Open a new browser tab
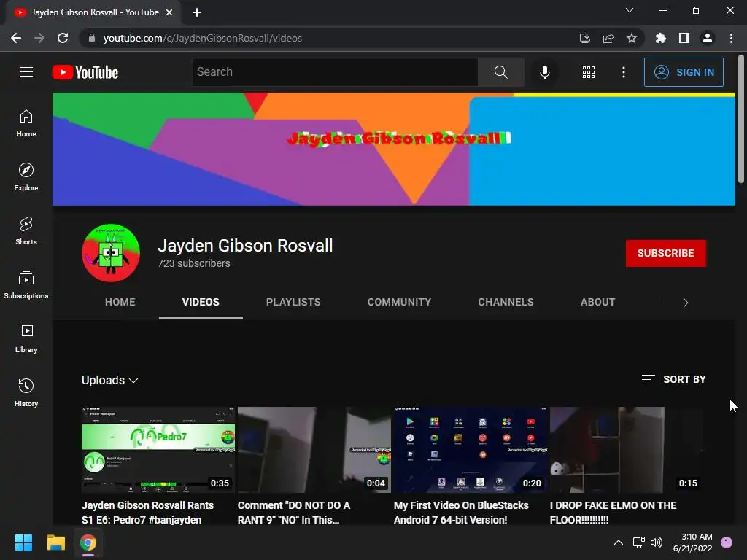 coord(197,12)
